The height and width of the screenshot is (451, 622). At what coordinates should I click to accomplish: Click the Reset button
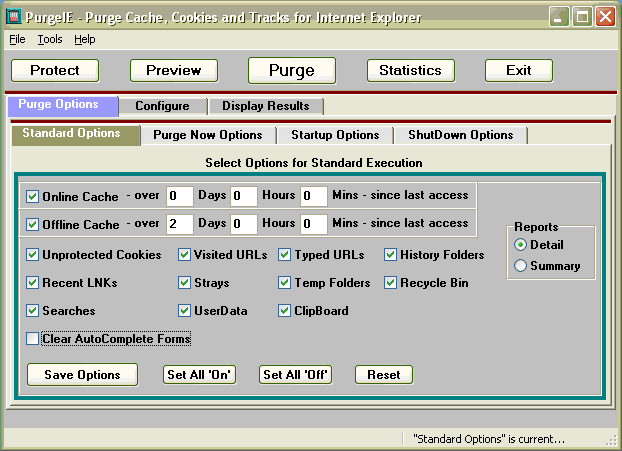coord(384,374)
